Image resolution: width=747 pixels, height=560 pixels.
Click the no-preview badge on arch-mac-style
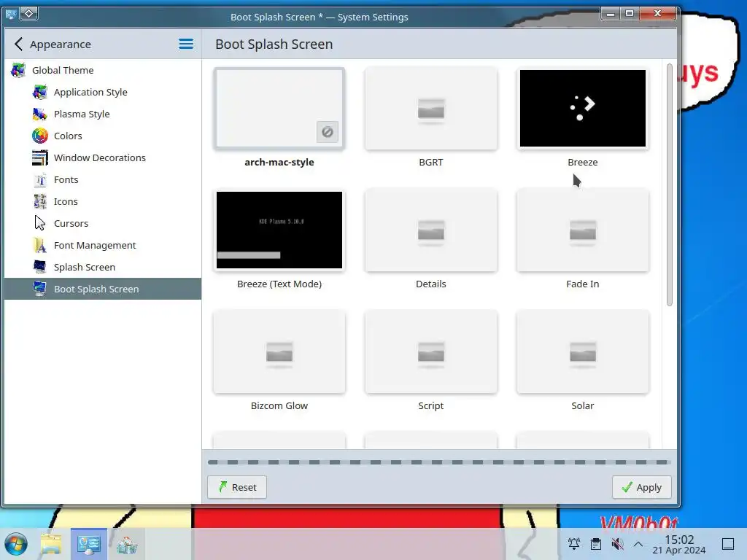click(328, 132)
